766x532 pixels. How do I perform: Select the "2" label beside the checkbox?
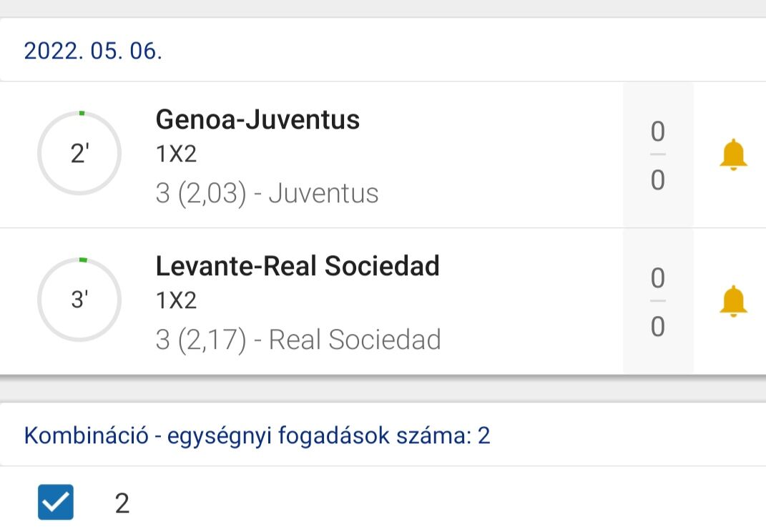coord(122,503)
